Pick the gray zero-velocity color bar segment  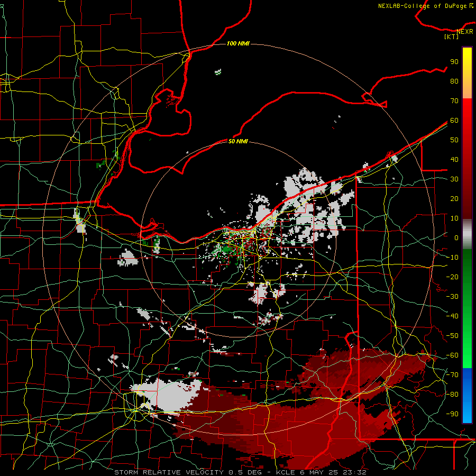467,234
